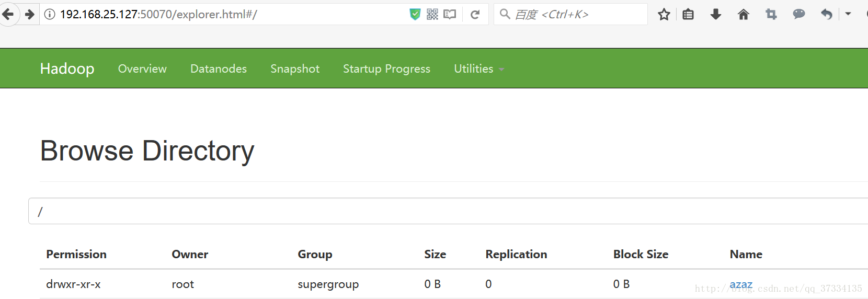Expand the dropdown arrow beside undo icon
Screen dimensions: 868x299
848,14
